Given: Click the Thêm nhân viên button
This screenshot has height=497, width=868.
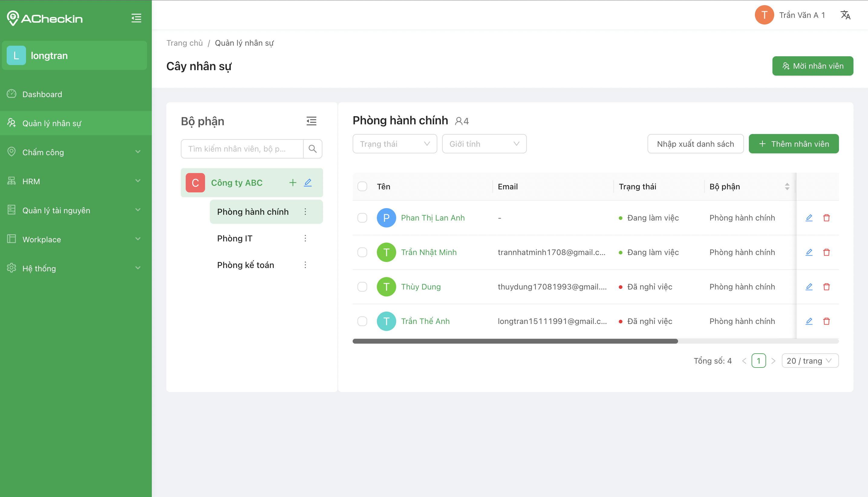Looking at the screenshot, I should (793, 144).
